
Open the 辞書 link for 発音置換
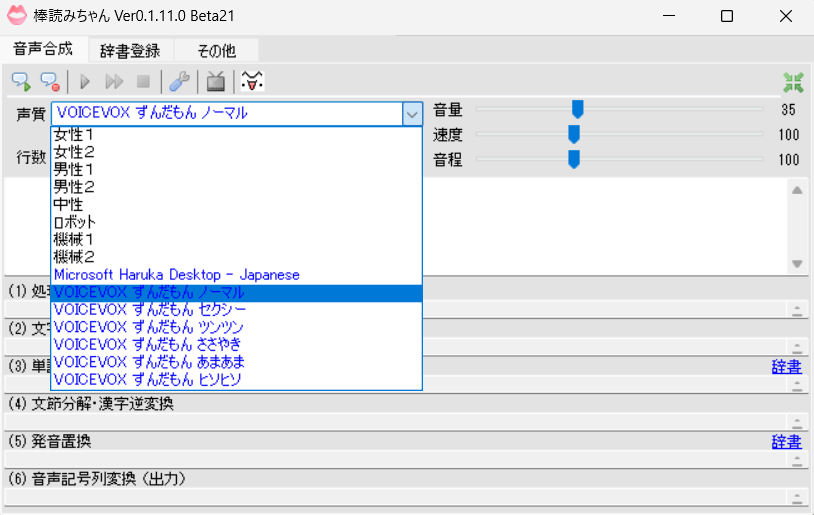tap(786, 442)
